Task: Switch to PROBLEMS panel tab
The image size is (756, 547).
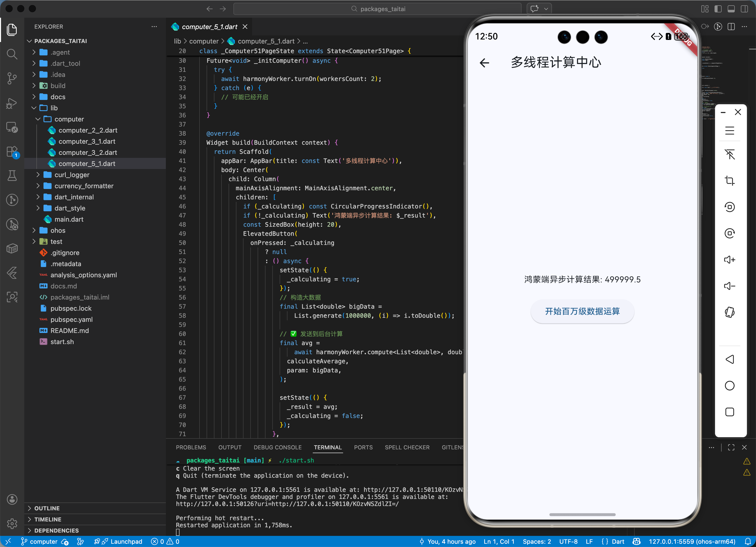Action: 191,447
